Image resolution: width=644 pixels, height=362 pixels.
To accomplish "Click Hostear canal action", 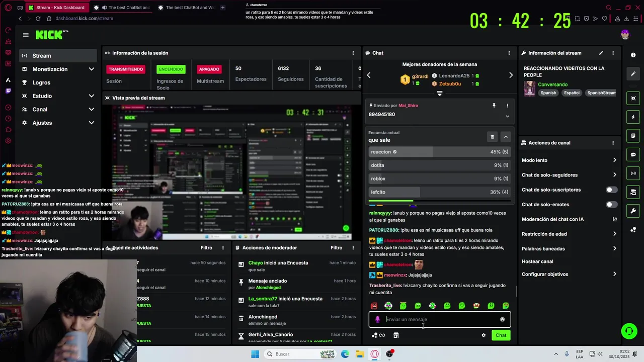I will pyautogui.click(x=537, y=261).
